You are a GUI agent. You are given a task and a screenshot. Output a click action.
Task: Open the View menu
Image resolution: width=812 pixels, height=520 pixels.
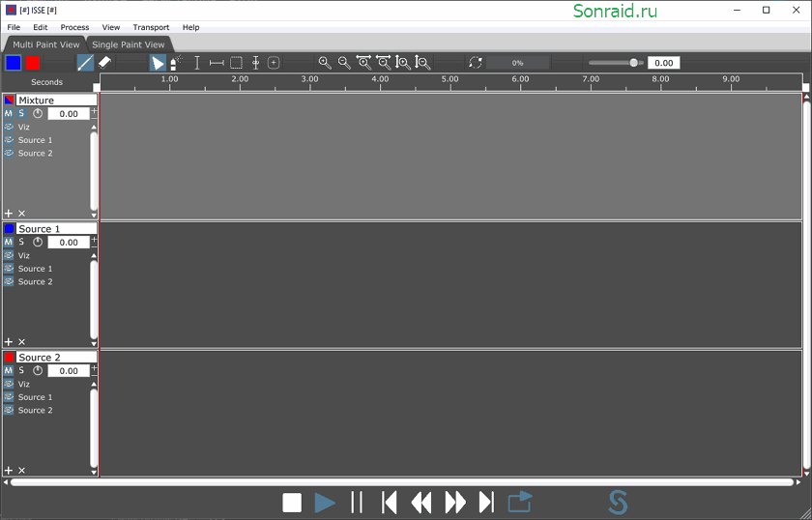click(111, 27)
